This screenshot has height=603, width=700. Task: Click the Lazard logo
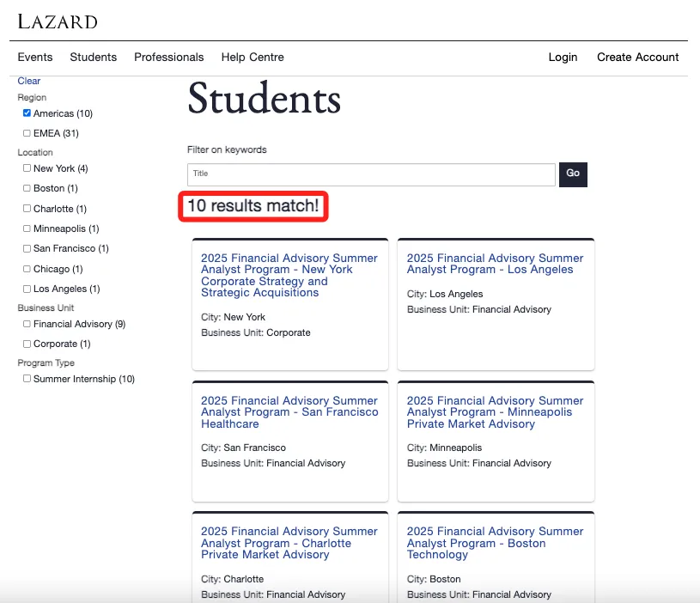pos(58,21)
